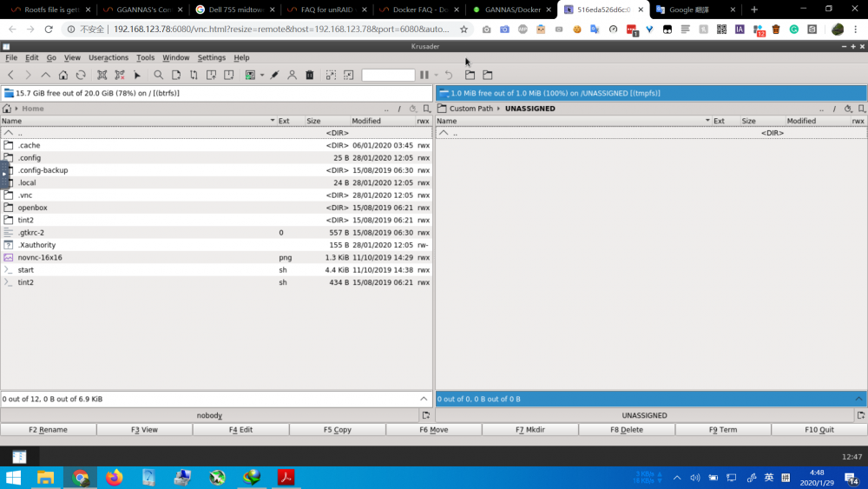
Task: Reload the panel with the refresh icon
Action: 81,75
